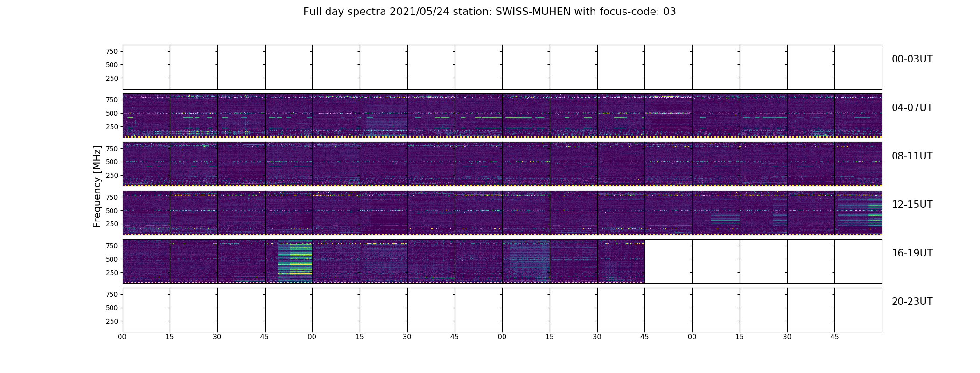The width and height of the screenshot is (980, 373).
Task: Click the 250 tick of the 16-19UT panel
Action: pos(112,273)
